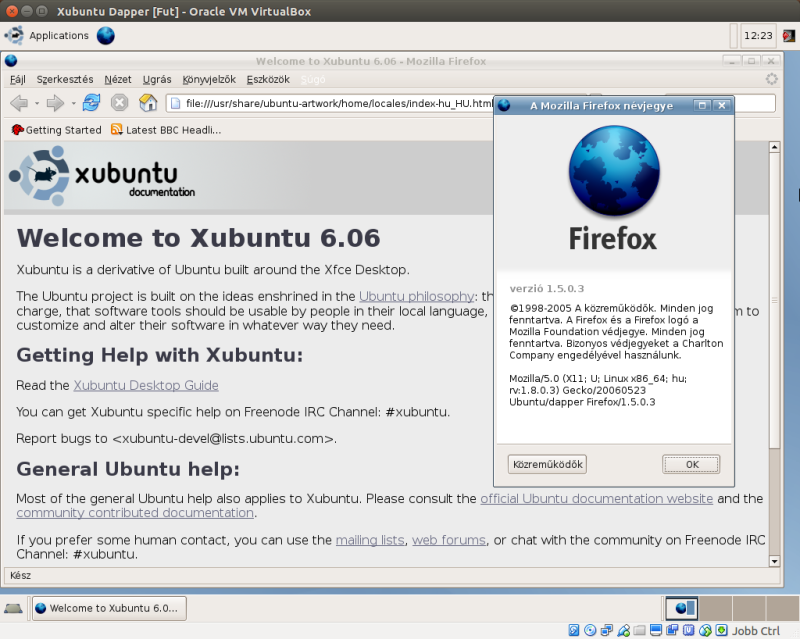Screen dimensions: 800x639
Task: Open the web forums link
Action: (449, 540)
